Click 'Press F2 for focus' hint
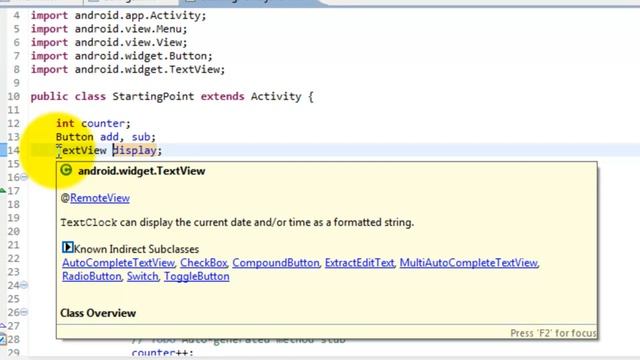640x360 pixels. click(553, 333)
